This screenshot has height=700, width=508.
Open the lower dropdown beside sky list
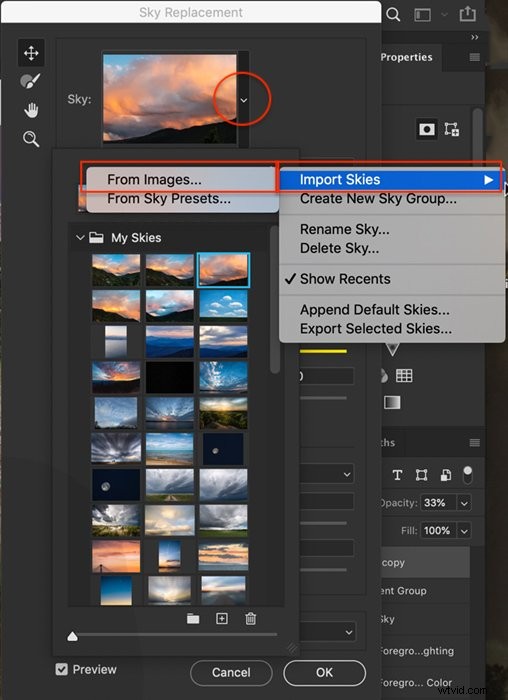point(328,474)
